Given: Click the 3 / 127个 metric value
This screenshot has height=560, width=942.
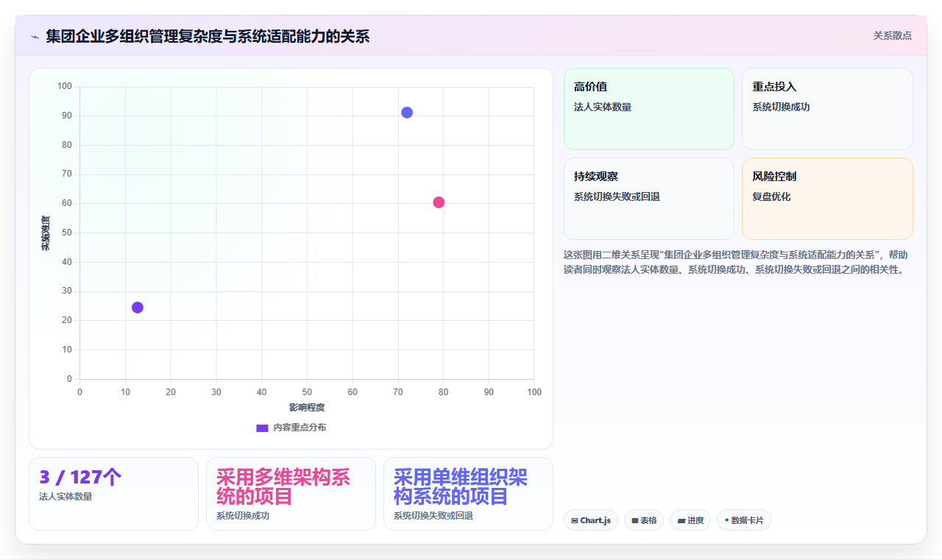Looking at the screenshot, I should tap(80, 478).
